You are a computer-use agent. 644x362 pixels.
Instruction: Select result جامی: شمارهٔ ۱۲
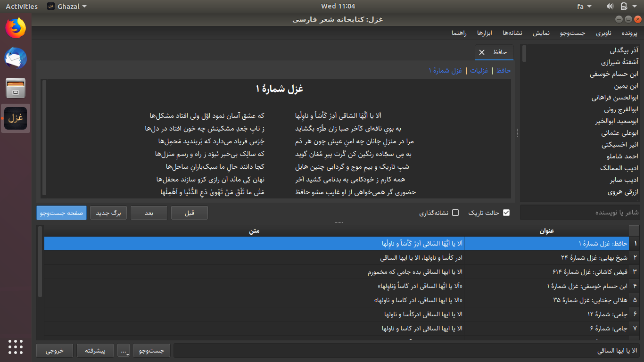click(x=546, y=314)
